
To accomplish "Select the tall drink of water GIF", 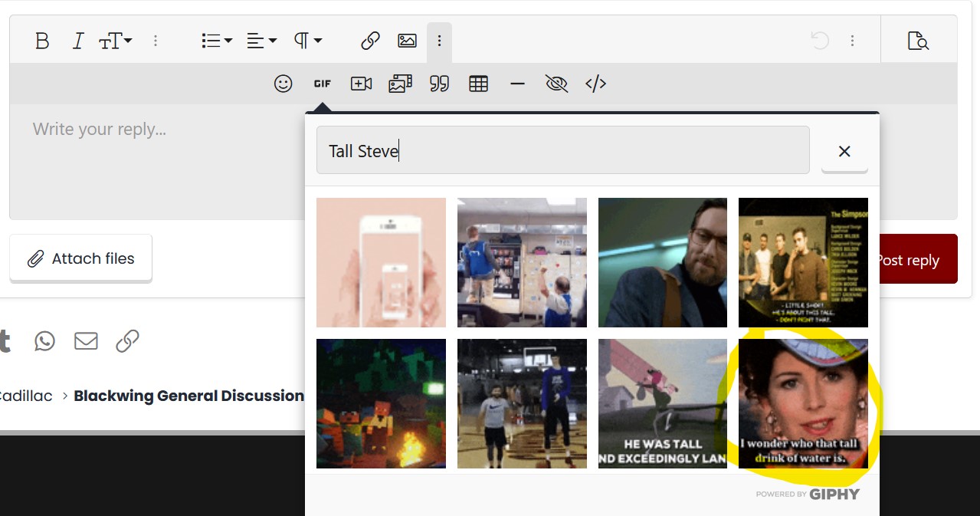I will click(x=803, y=403).
